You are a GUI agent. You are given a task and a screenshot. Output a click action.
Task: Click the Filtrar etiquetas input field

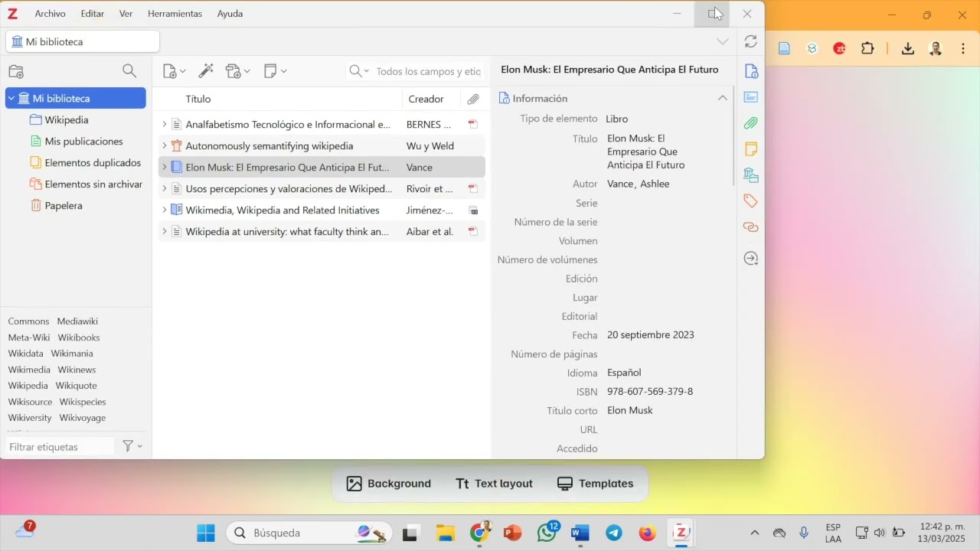coord(60,446)
